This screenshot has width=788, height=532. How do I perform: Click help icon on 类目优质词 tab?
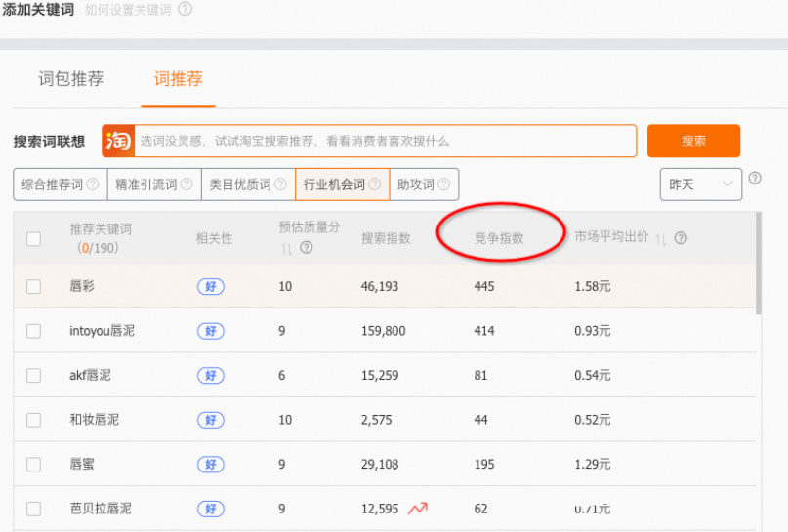[x=281, y=184]
